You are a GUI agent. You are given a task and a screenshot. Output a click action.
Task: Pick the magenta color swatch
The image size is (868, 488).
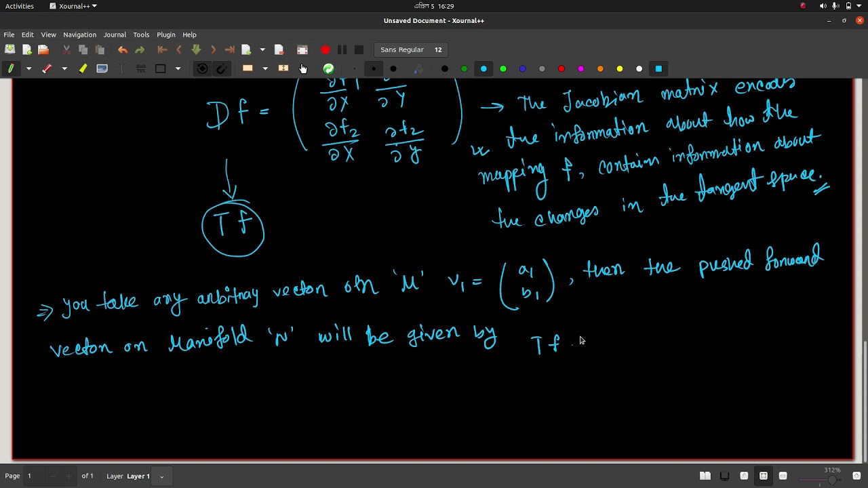(x=581, y=68)
